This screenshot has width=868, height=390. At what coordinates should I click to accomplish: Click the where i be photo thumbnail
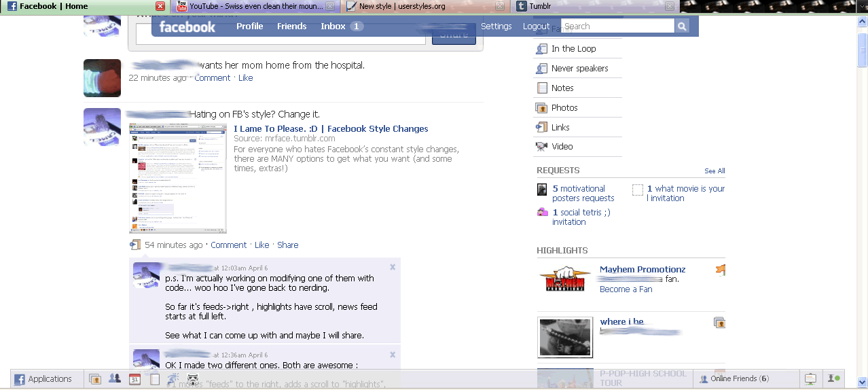565,337
